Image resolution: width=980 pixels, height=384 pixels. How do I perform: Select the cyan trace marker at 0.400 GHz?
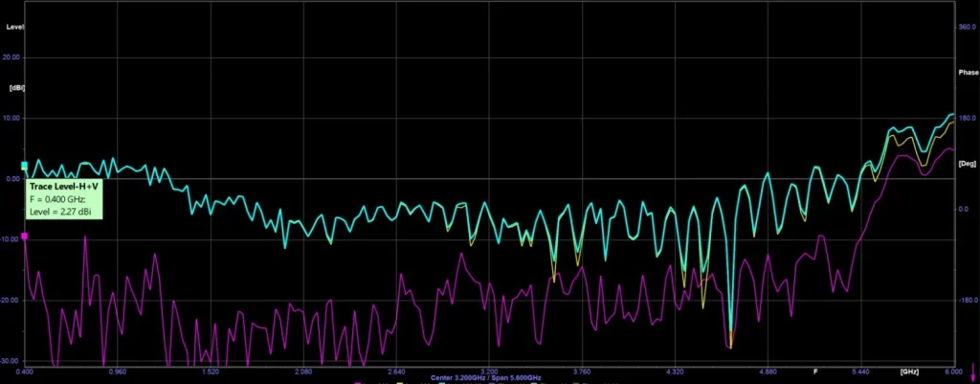(24, 167)
